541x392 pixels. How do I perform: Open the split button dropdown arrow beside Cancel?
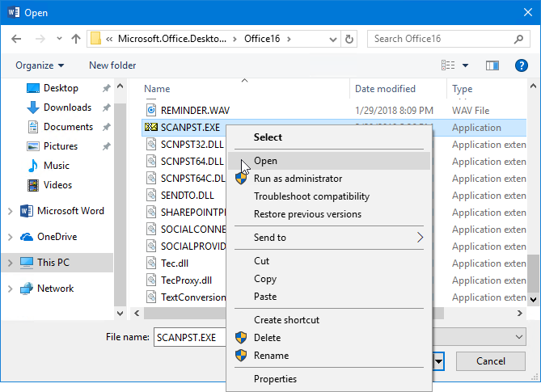[438, 361]
